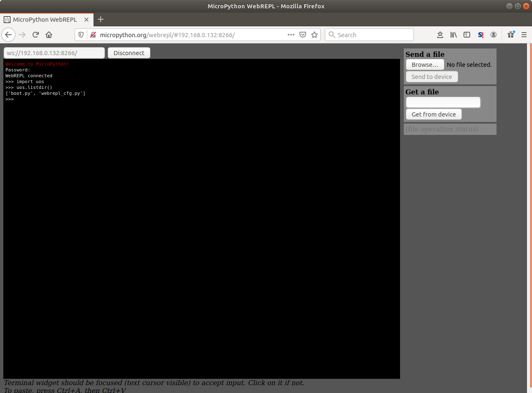Close the MicroPython WebREPL tab
The image size is (532, 393).
coord(86,20)
